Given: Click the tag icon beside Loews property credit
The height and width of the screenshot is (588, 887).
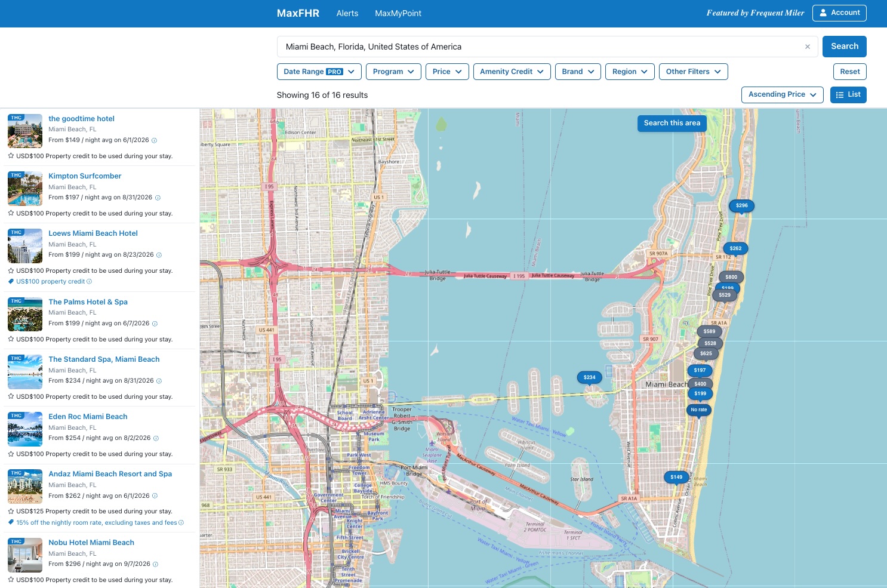Looking at the screenshot, I should pyautogui.click(x=11, y=282).
